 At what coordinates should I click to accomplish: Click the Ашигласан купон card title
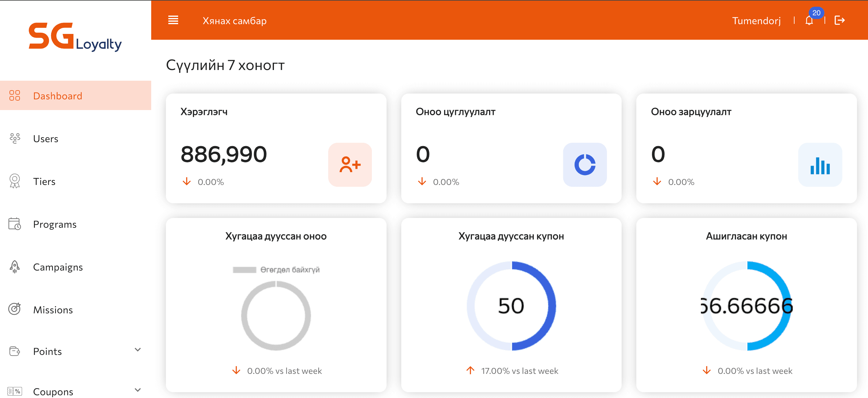(x=746, y=236)
